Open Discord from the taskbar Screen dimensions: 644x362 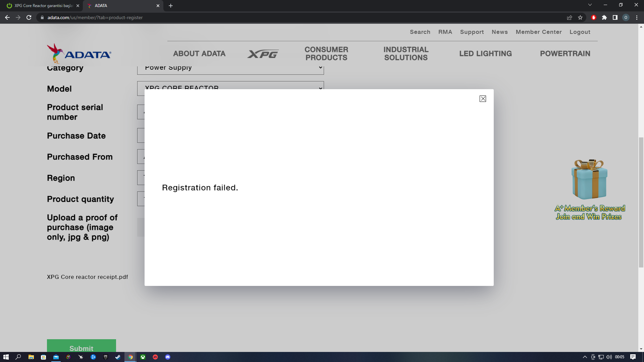pyautogui.click(x=168, y=357)
